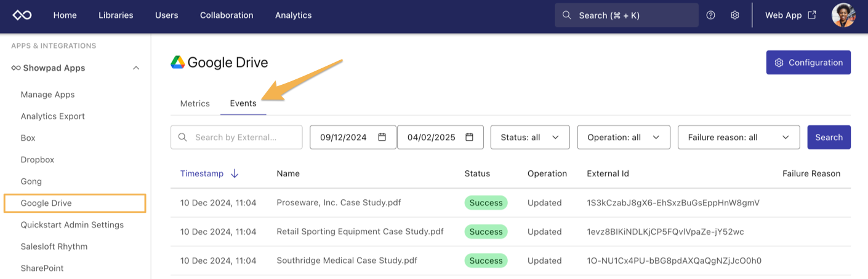Select the Events tab
The width and height of the screenshot is (868, 279).
[243, 103]
